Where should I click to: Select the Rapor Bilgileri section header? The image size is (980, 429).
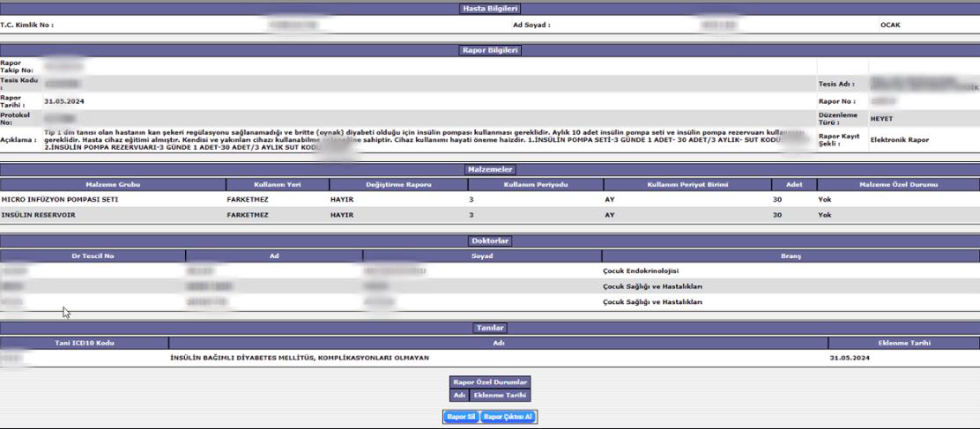[x=490, y=50]
